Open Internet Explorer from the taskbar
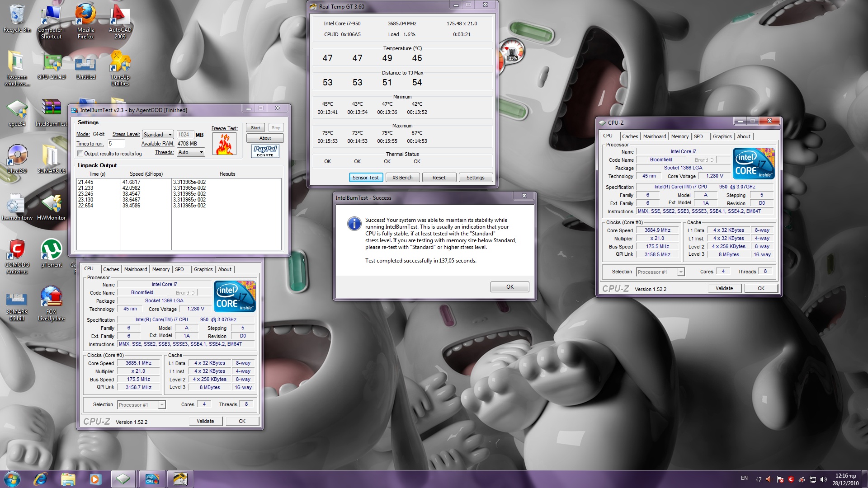Image resolution: width=868 pixels, height=488 pixels. click(x=40, y=479)
